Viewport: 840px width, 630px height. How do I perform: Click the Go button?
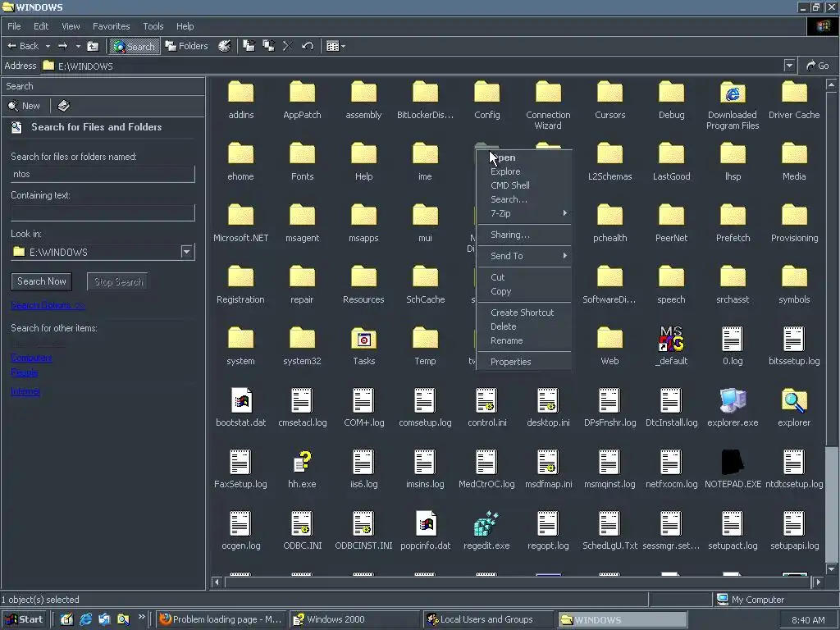818,66
